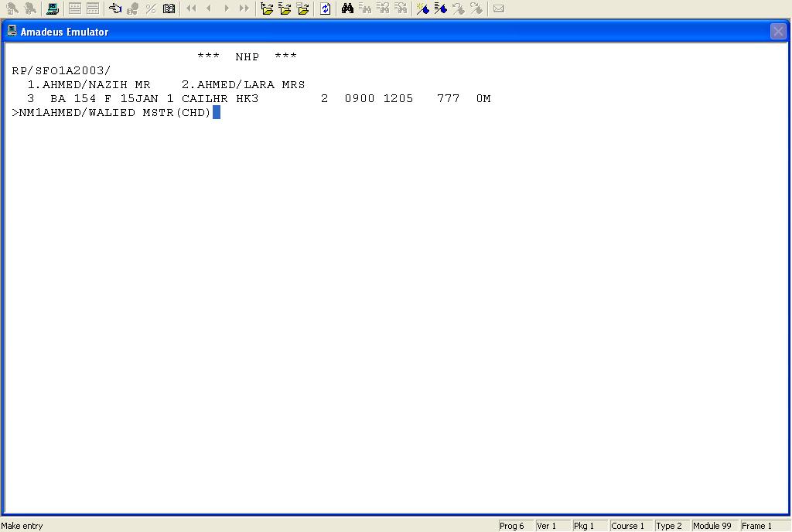The height and width of the screenshot is (532, 792).
Task: Click greyed binoculars with left arrow icon
Action: tap(383, 9)
